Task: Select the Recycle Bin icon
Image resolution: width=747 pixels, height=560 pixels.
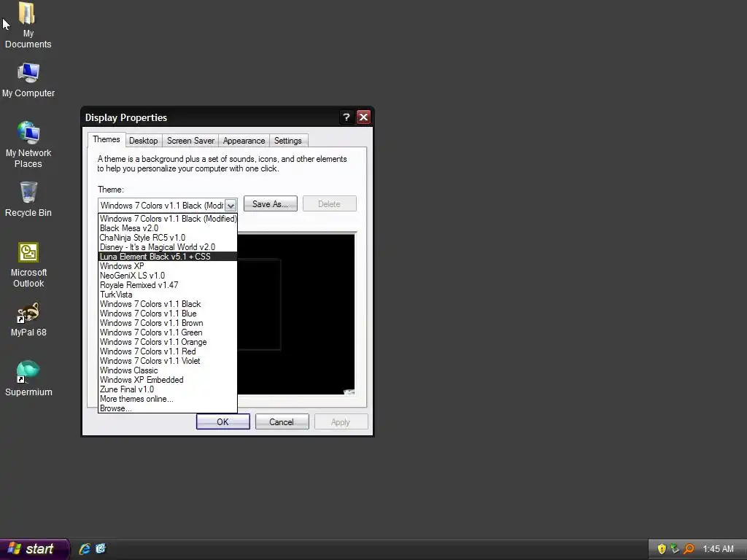Action: click(x=28, y=199)
